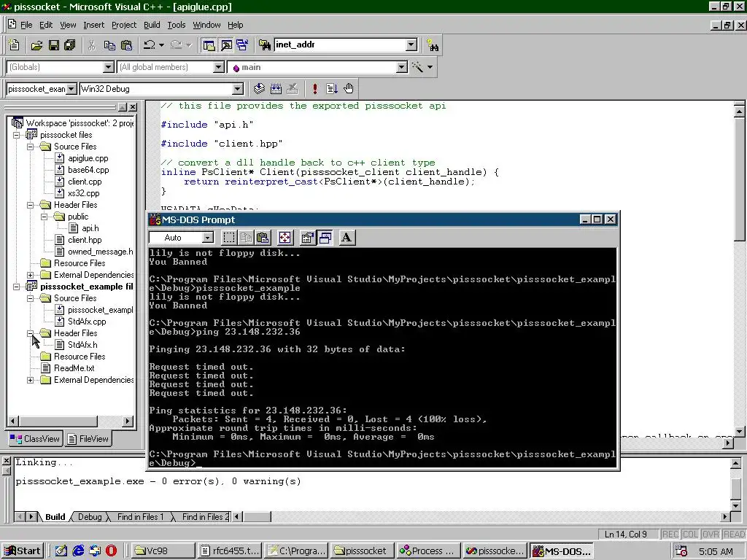This screenshot has width=747, height=560.
Task: Click the Compile toolbar icon
Action: click(x=259, y=88)
